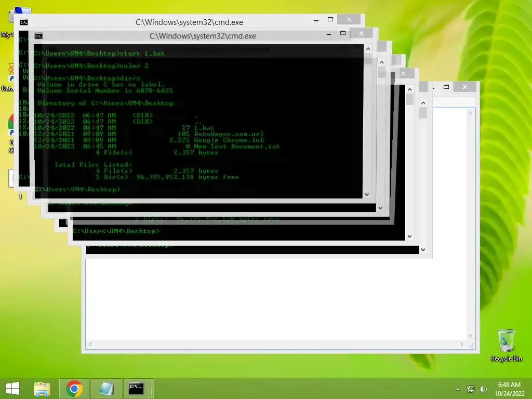
Task: Maximize the rearmost white Notepad window
Action: coord(446,87)
